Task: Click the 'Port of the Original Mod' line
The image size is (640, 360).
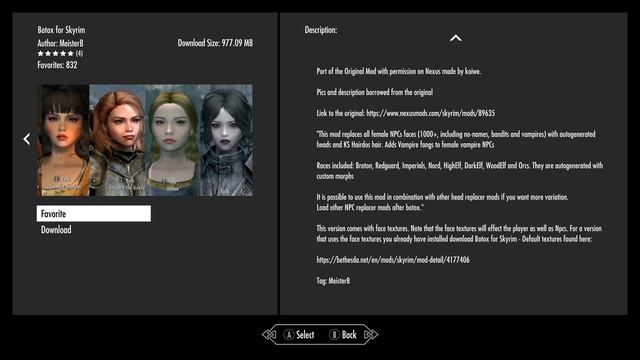Action: [x=399, y=71]
